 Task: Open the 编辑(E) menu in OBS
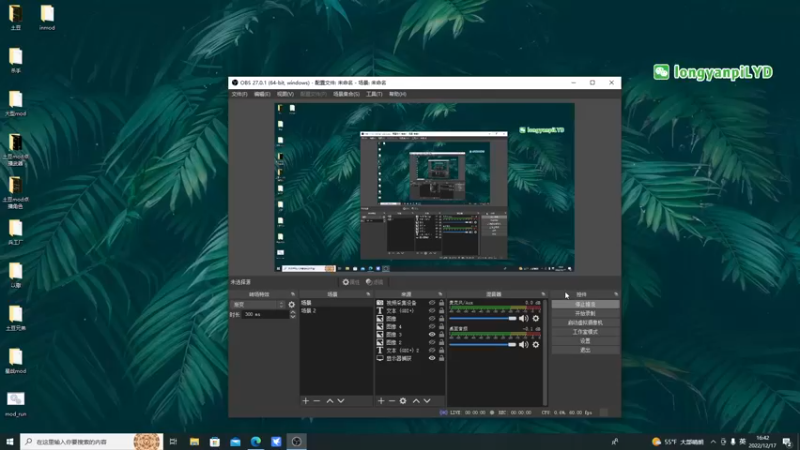coord(262,94)
